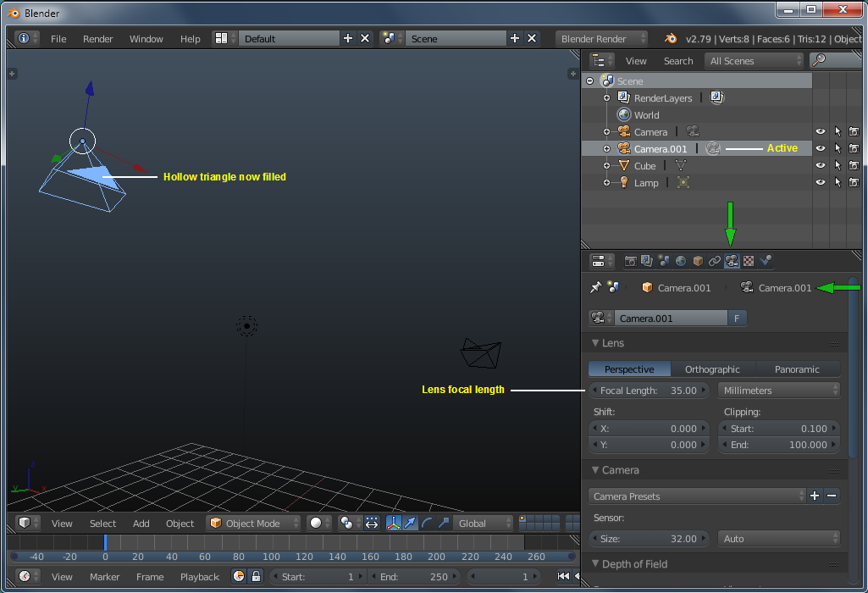Open the Physics properties tab icon
This screenshot has height=593, width=868.
tap(766, 261)
